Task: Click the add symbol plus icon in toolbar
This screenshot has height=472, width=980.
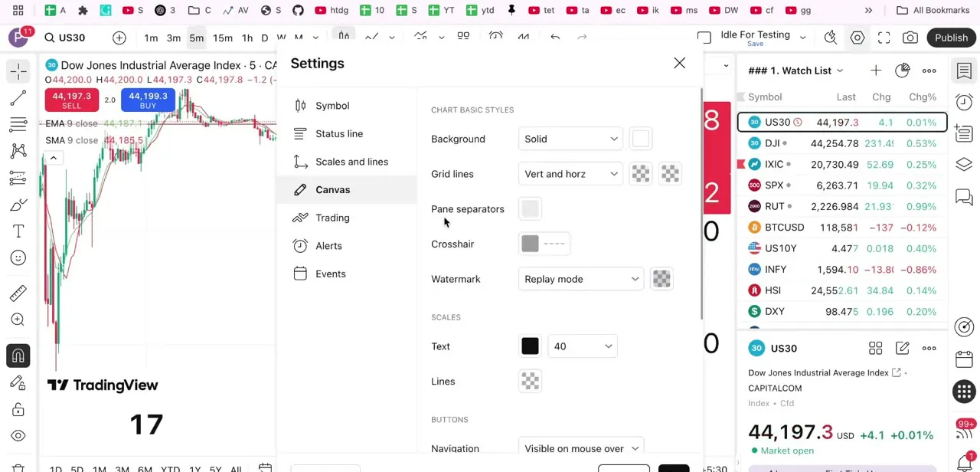Action: coord(119,38)
